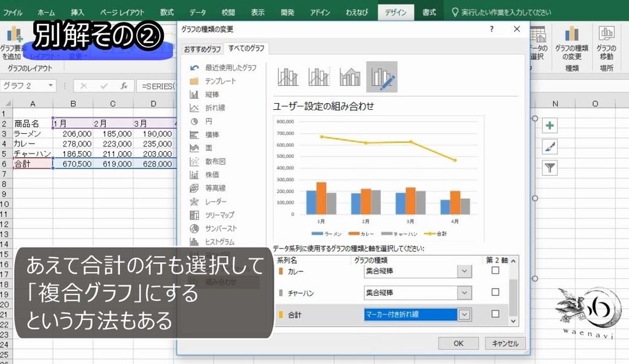Open the 挿入 ribbon tab
The image size is (629, 364).
tap(77, 12)
